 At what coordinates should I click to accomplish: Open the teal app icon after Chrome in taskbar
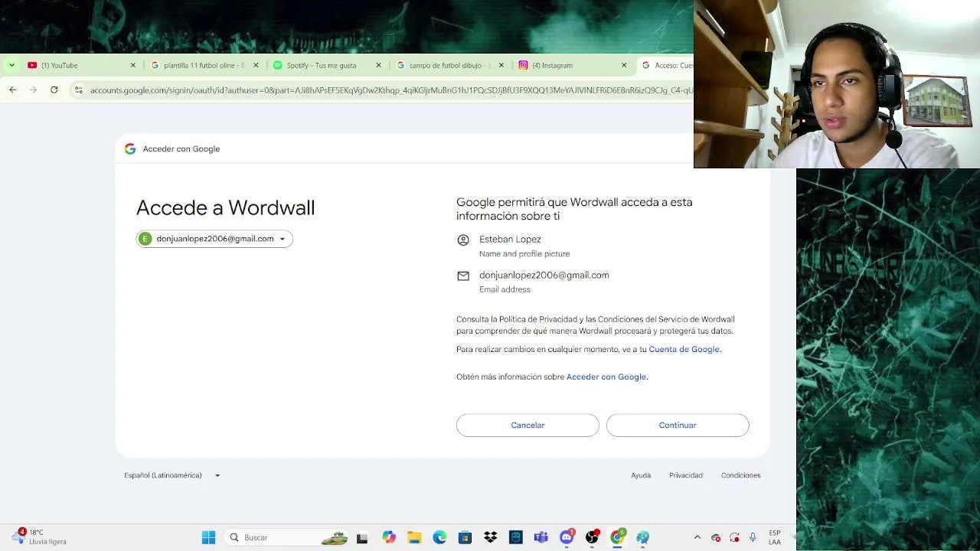pos(642,537)
